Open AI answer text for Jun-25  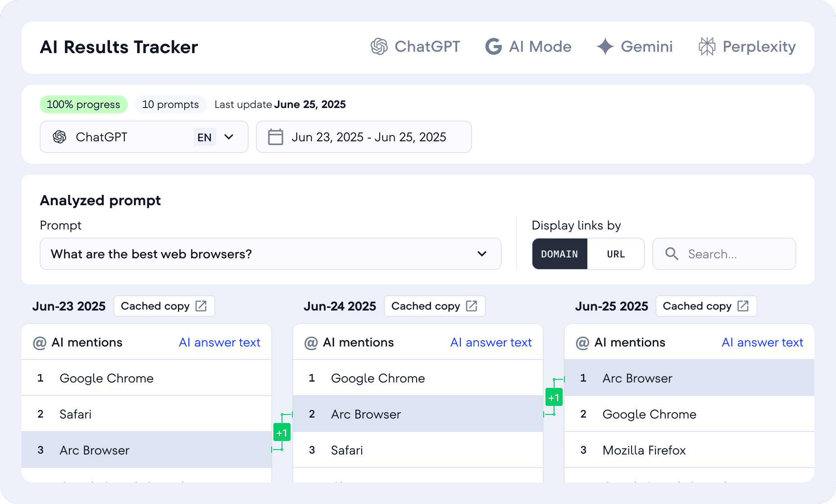pyautogui.click(x=763, y=342)
